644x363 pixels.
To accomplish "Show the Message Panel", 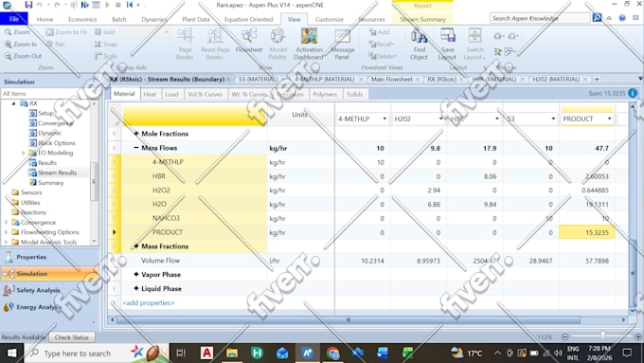I will coord(342,44).
